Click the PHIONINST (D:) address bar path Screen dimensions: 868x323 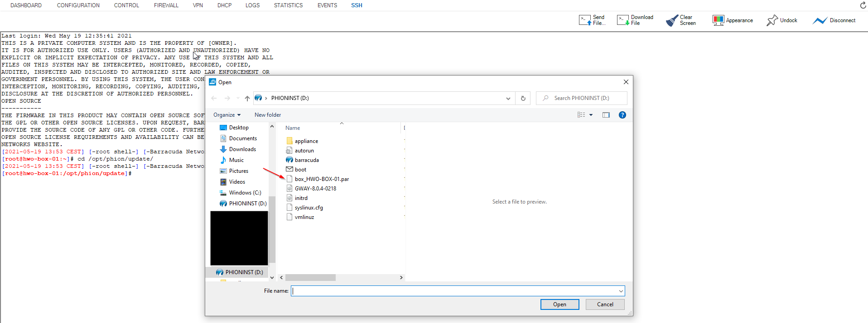tap(290, 98)
